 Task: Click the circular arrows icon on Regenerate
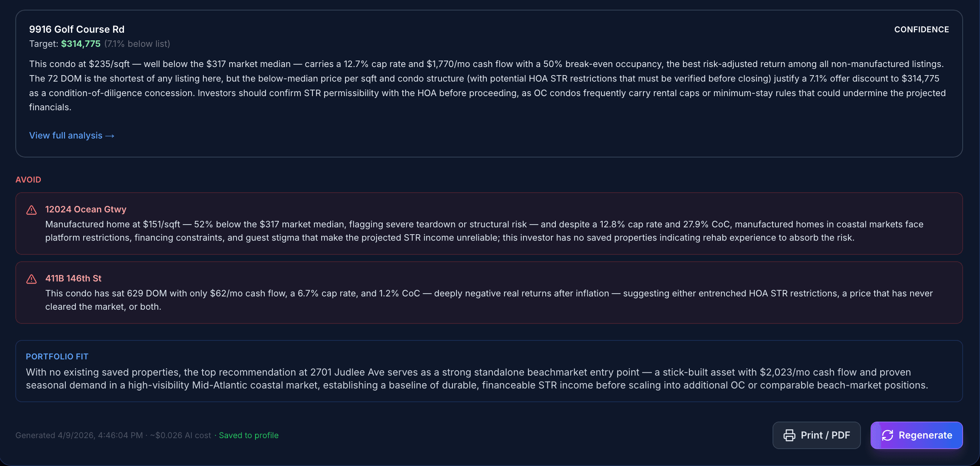pyautogui.click(x=888, y=435)
